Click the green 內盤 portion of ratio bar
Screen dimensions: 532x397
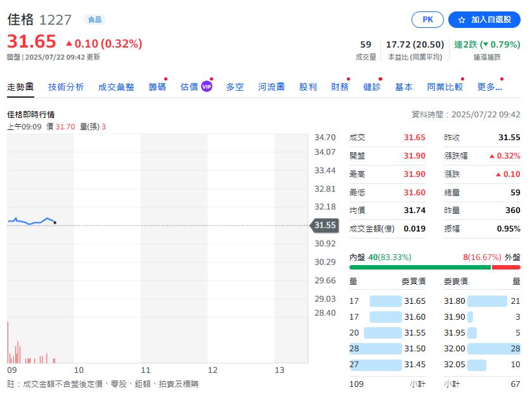click(x=420, y=268)
